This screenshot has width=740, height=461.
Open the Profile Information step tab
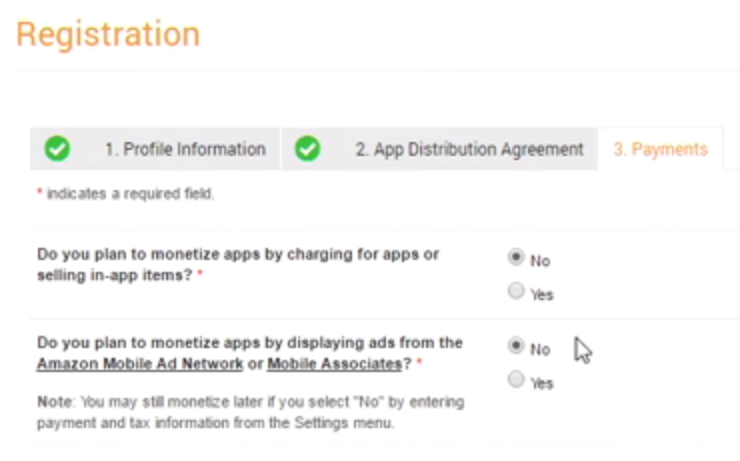pos(155,149)
